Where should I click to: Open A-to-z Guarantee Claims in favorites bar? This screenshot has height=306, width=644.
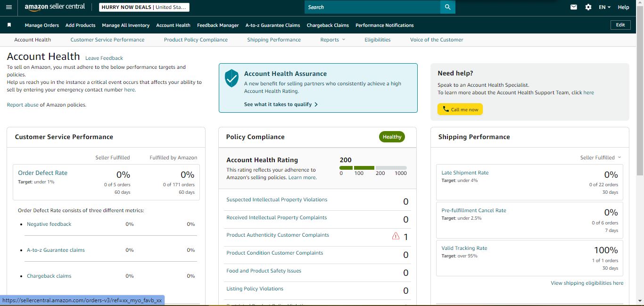point(272,25)
